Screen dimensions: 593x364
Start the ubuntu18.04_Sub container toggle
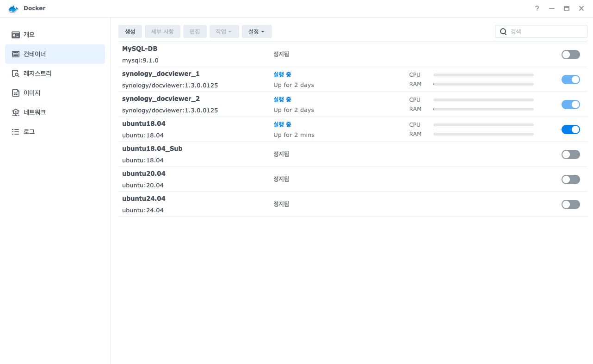(571, 154)
